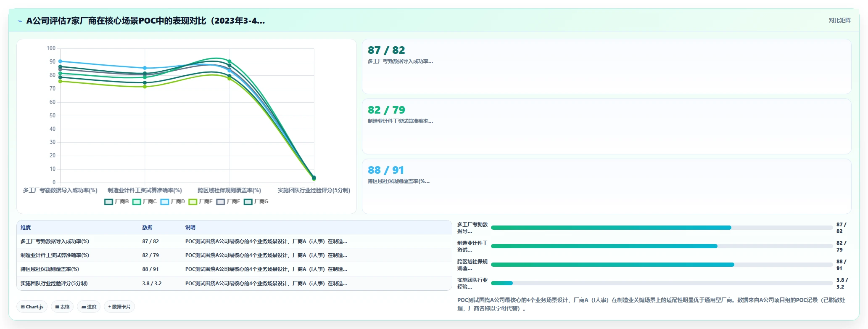Click the 87 / 82 table cell
This screenshot has height=329, width=868.
[x=150, y=241]
